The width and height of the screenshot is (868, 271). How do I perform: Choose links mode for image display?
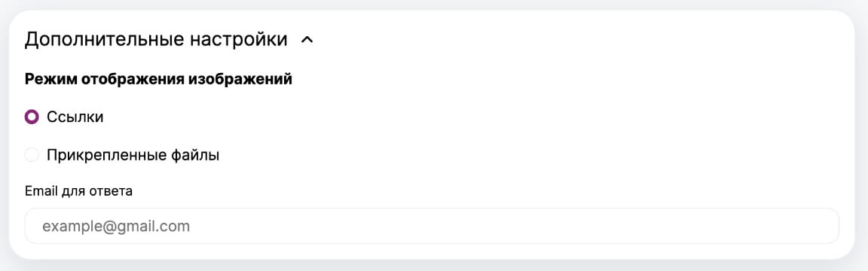(x=32, y=117)
